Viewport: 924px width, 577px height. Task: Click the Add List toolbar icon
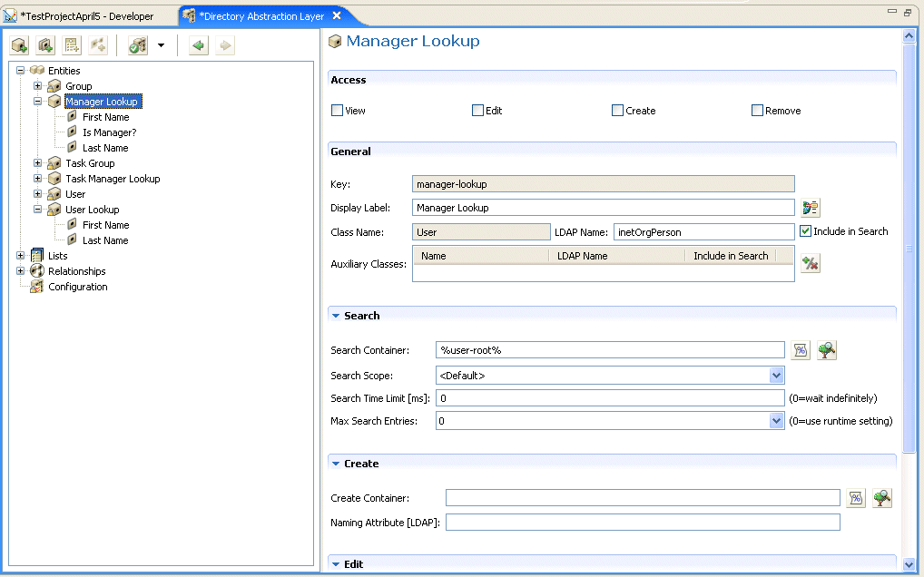tap(72, 45)
